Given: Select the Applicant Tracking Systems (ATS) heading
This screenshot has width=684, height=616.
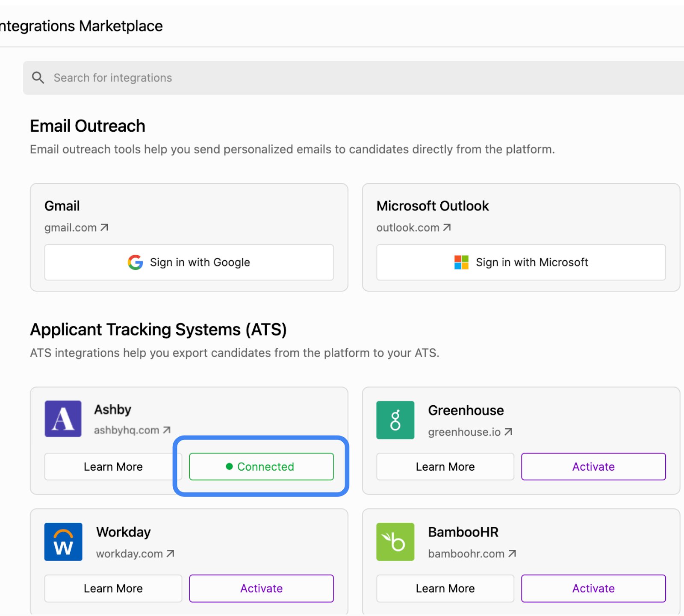Looking at the screenshot, I should point(158,330).
